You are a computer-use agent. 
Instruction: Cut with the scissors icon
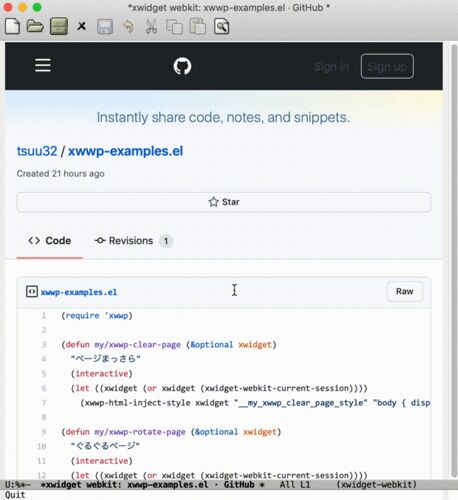(x=151, y=26)
